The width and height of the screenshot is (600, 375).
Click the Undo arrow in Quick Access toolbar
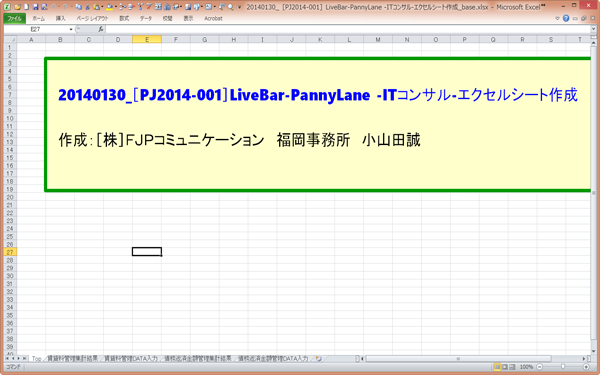(x=54, y=7)
